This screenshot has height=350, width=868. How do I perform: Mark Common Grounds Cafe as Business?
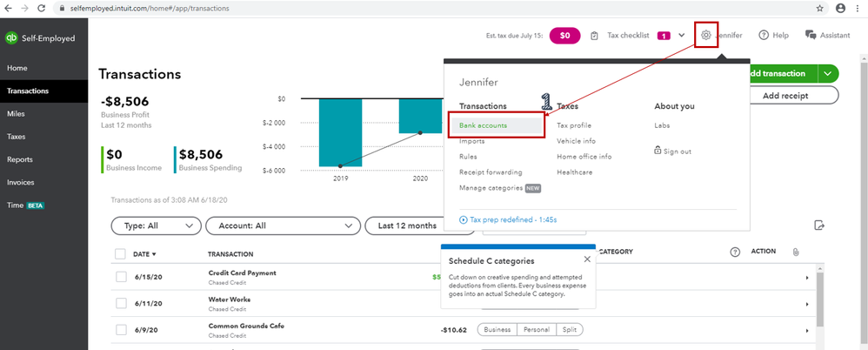click(497, 329)
